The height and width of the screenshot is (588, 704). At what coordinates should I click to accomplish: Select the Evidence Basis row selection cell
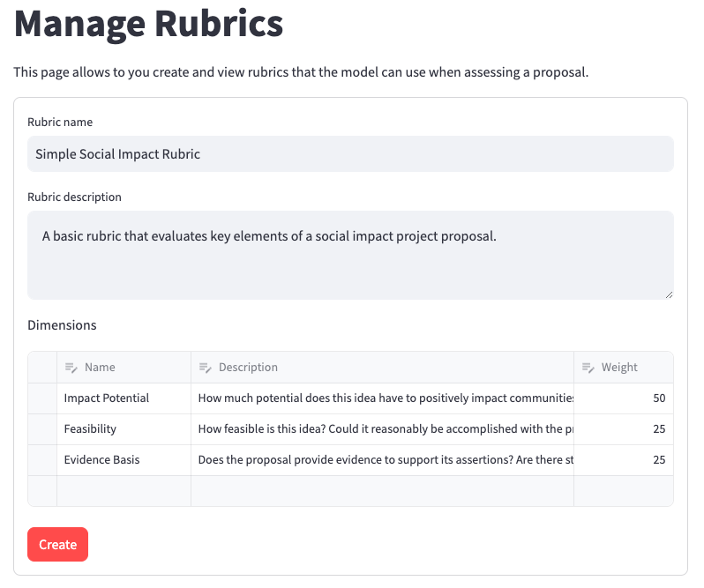(x=42, y=460)
